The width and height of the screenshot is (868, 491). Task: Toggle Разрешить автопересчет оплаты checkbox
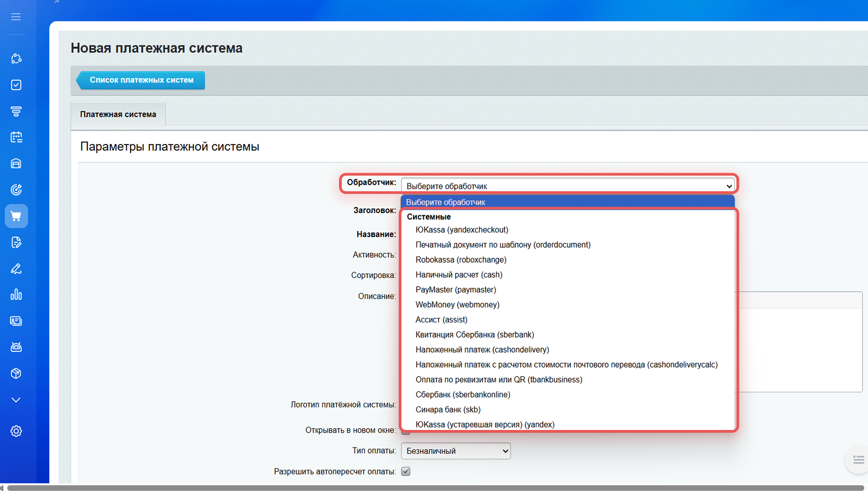pos(406,471)
